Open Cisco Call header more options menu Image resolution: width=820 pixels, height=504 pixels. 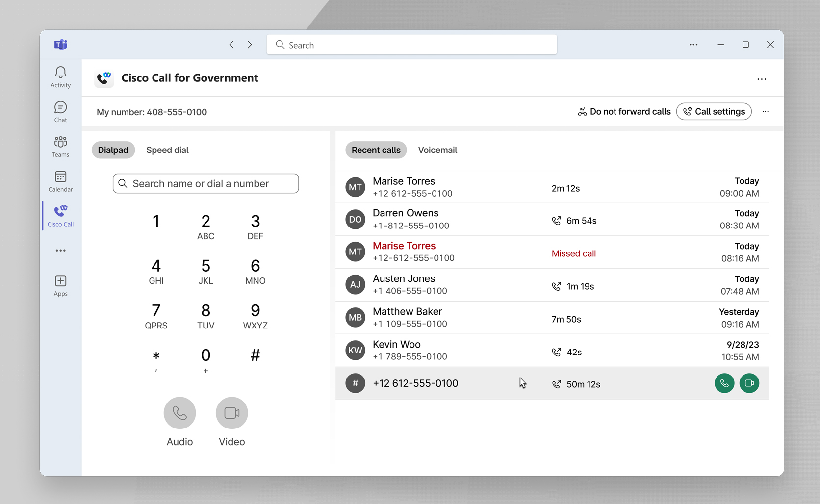(761, 79)
